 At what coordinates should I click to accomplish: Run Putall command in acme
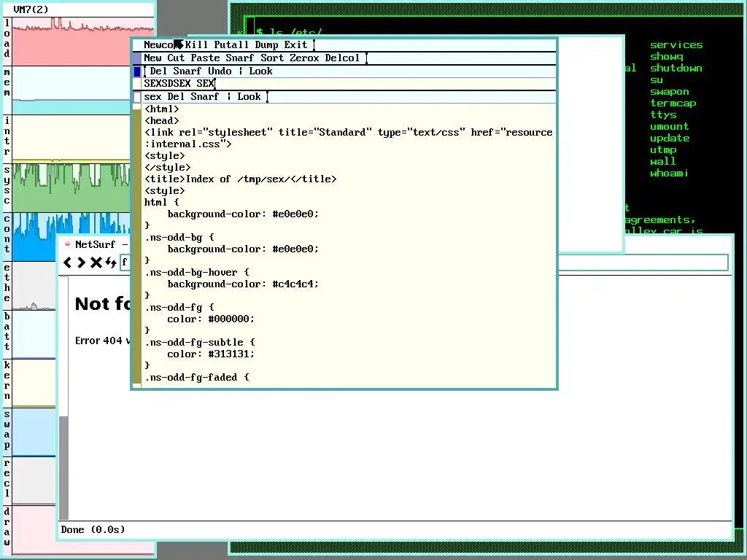tap(231, 44)
